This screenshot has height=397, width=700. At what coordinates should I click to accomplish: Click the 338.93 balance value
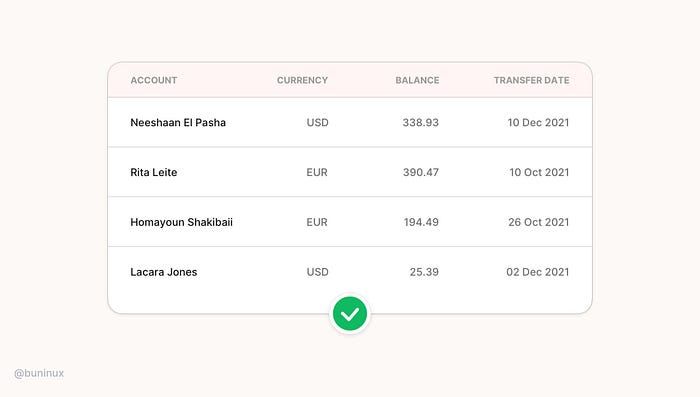coord(421,122)
